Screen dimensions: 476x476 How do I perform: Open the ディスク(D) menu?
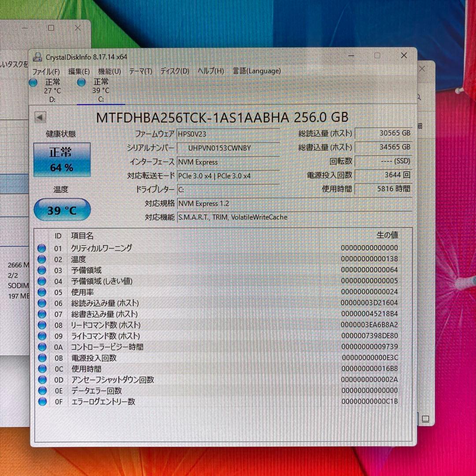pyautogui.click(x=174, y=71)
